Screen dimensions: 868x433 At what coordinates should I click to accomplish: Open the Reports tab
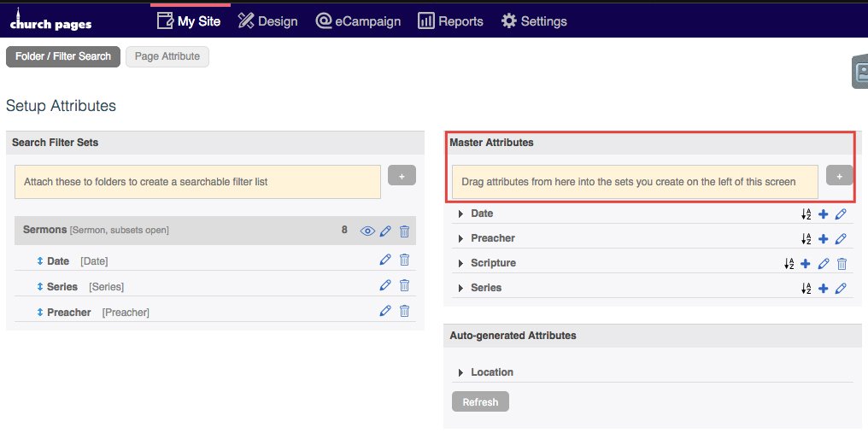coord(450,21)
